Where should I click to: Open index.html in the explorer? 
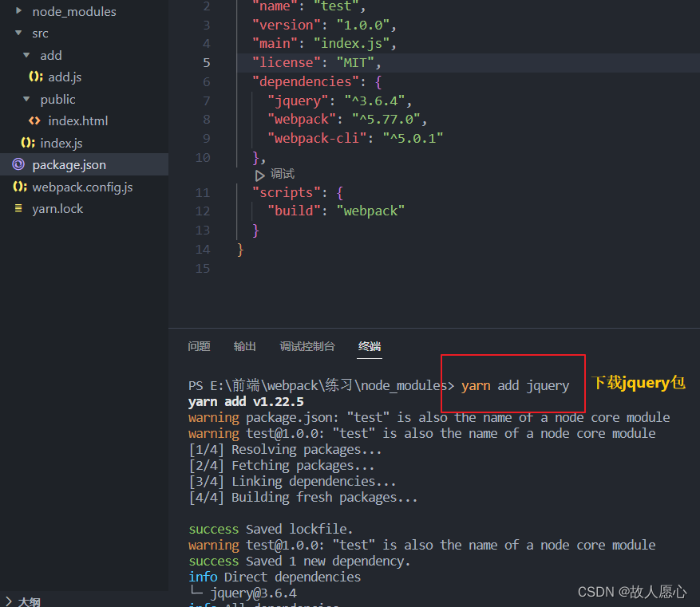78,121
